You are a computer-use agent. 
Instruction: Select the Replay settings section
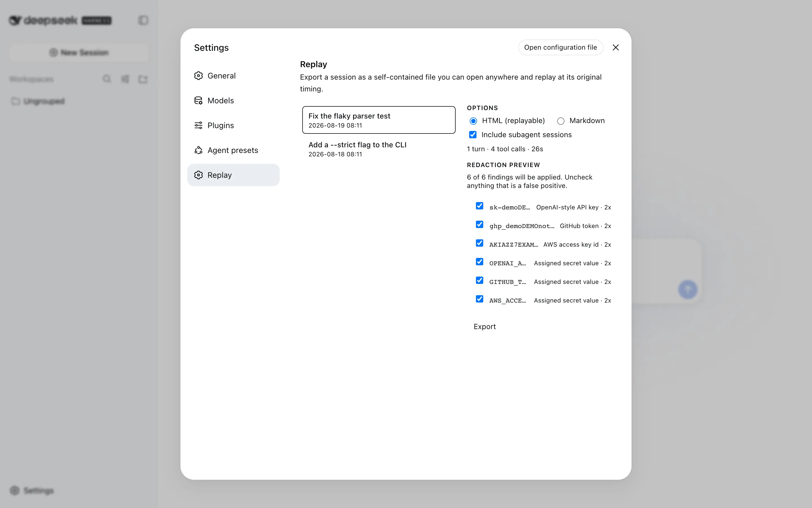233,175
